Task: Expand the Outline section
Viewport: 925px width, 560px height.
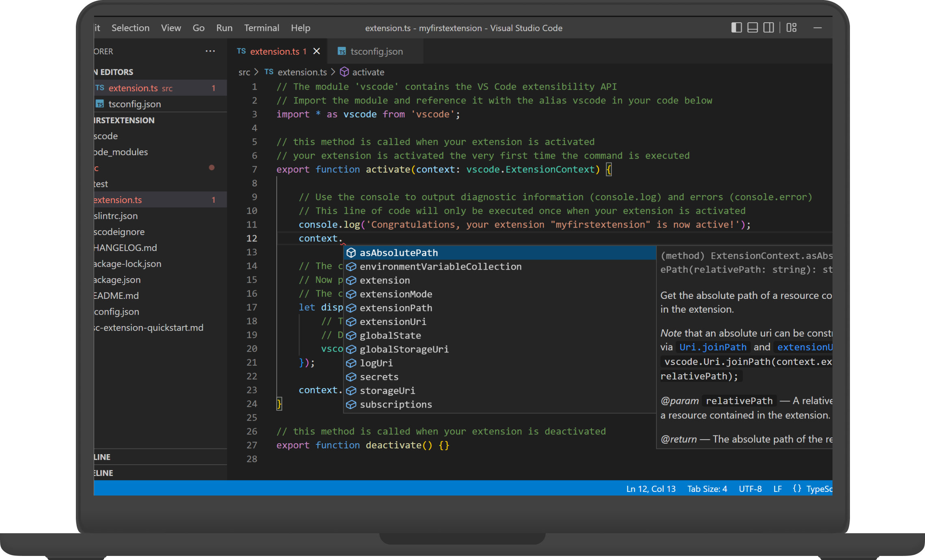Action: pyautogui.click(x=160, y=457)
